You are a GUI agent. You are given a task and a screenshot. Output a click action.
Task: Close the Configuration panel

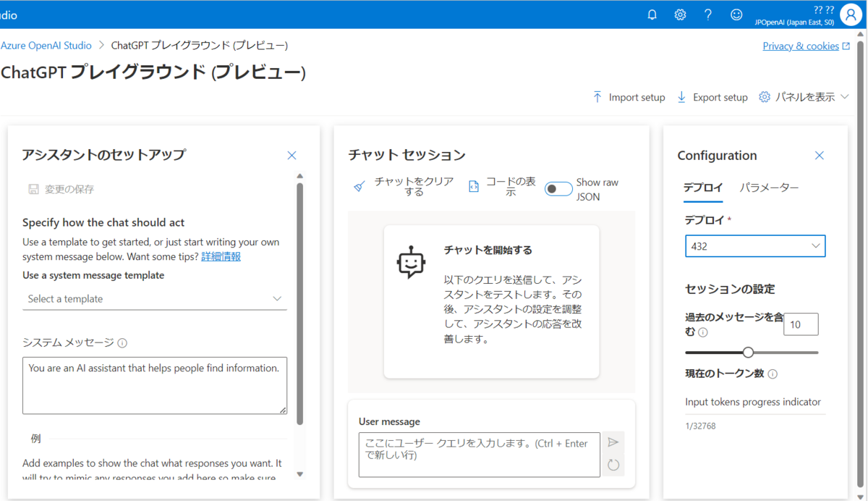[820, 155]
